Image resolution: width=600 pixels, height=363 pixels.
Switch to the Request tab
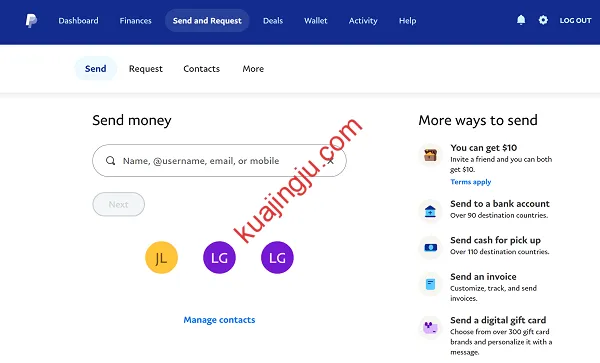tap(146, 69)
